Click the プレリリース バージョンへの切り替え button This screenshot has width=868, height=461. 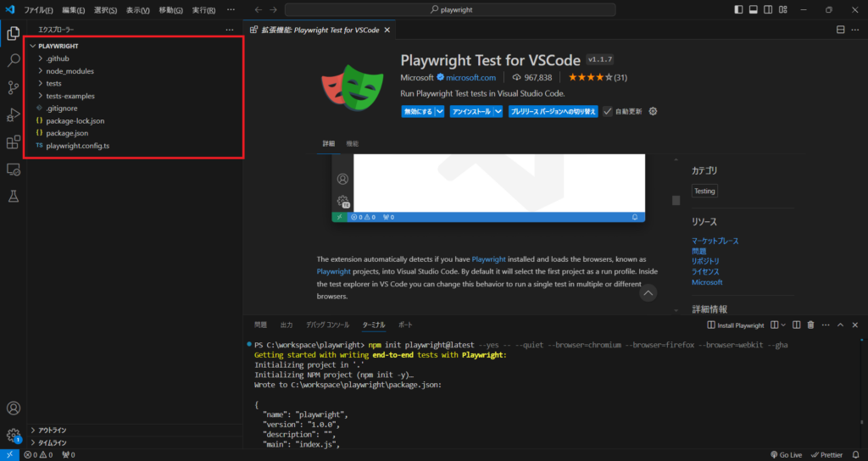tap(554, 111)
